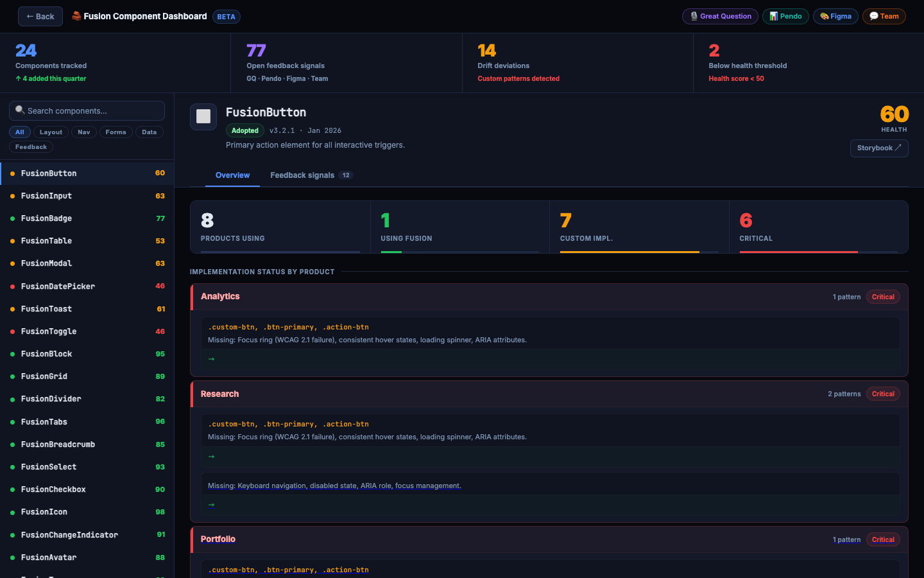Click the dashboard logo icon beside the title
Image resolution: width=924 pixels, height=578 pixels.
click(x=76, y=16)
